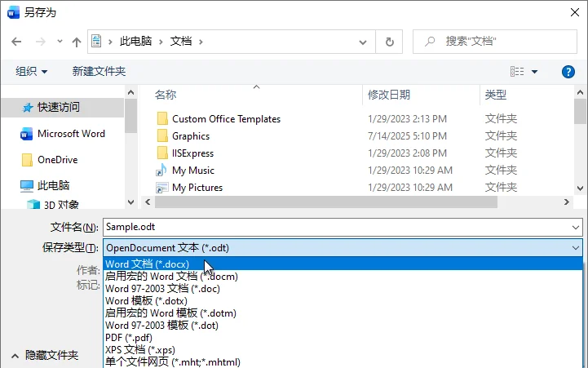This screenshot has width=588, height=368.
Task: Click the Graphics folder icon
Action: pyautogui.click(x=162, y=135)
